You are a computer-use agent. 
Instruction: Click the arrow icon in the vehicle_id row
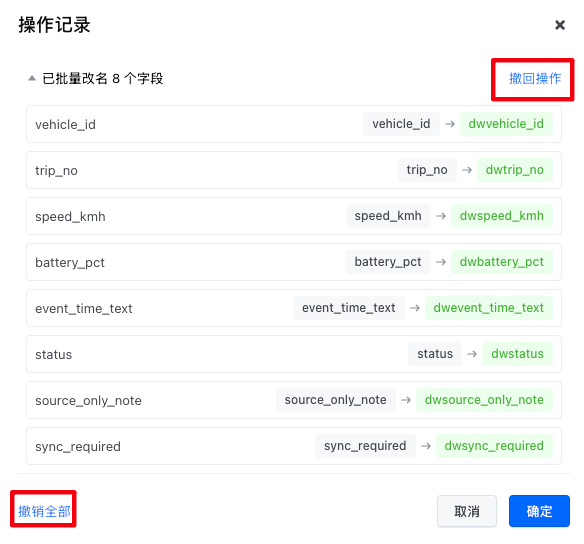pos(450,124)
